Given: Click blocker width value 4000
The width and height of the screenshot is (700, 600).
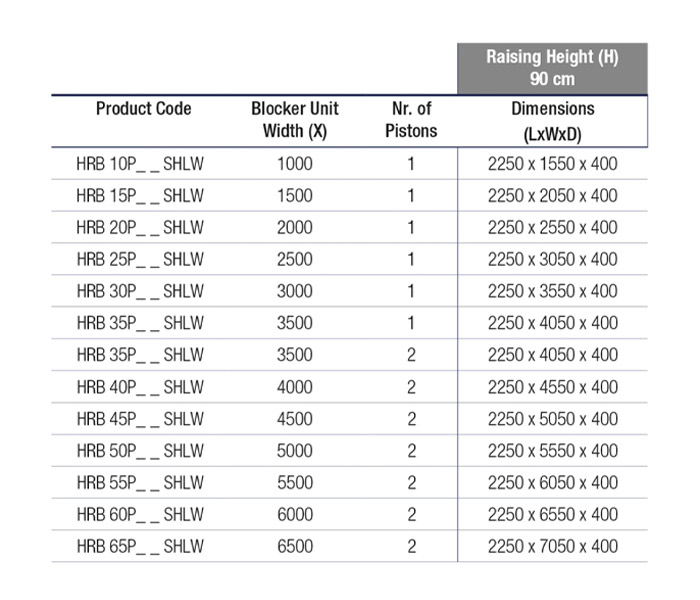Looking at the screenshot, I should (295, 387).
